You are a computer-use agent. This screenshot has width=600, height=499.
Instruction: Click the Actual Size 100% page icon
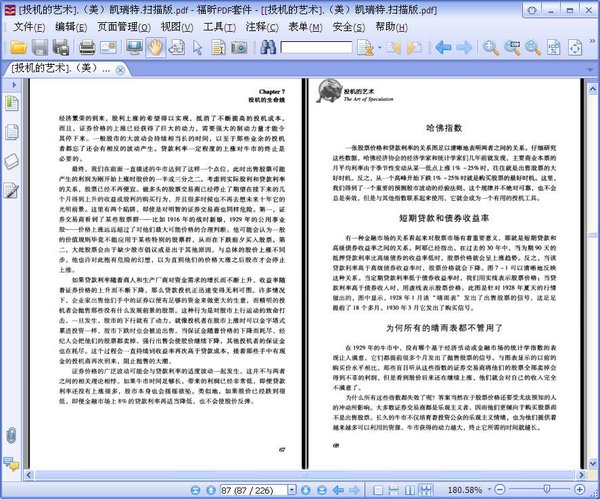[554, 47]
